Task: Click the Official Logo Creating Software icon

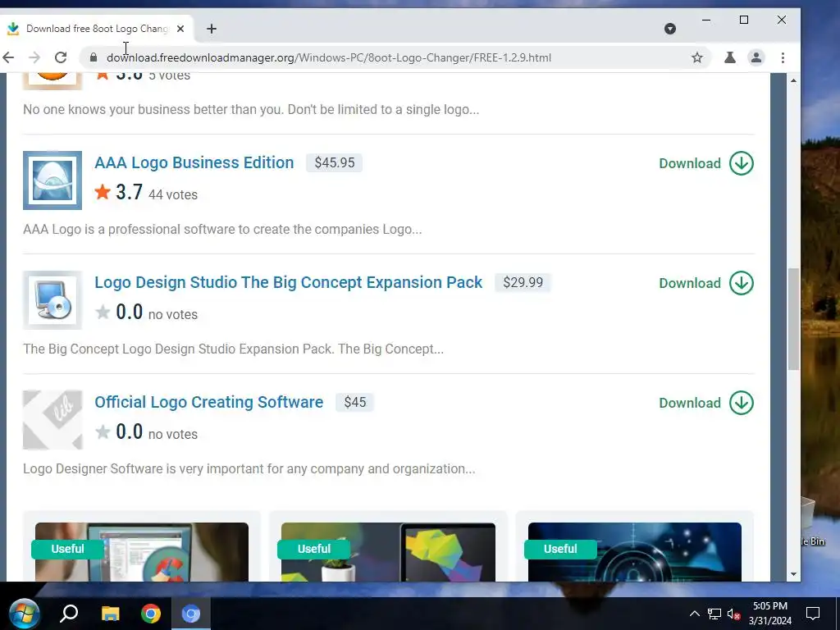Action: tap(52, 420)
